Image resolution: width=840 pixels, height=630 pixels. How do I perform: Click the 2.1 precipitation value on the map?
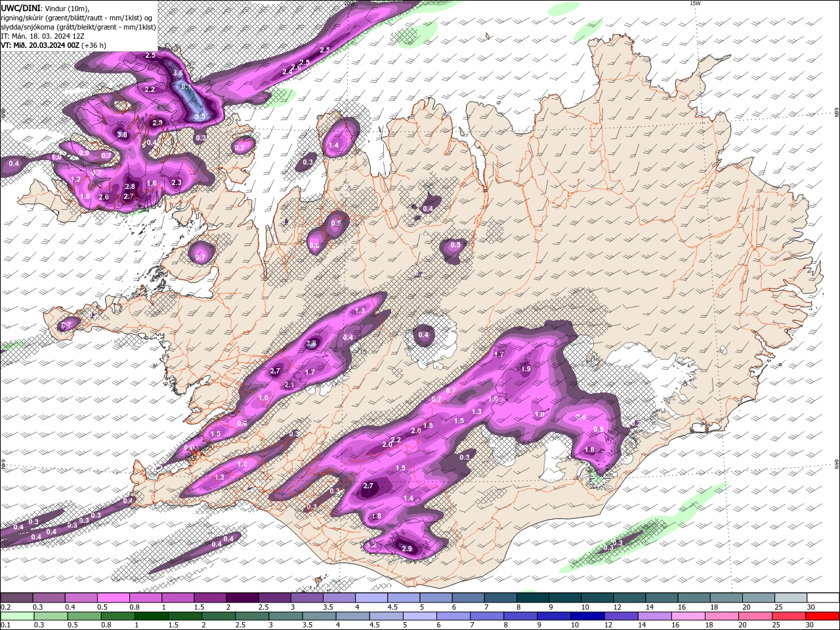coord(289,385)
